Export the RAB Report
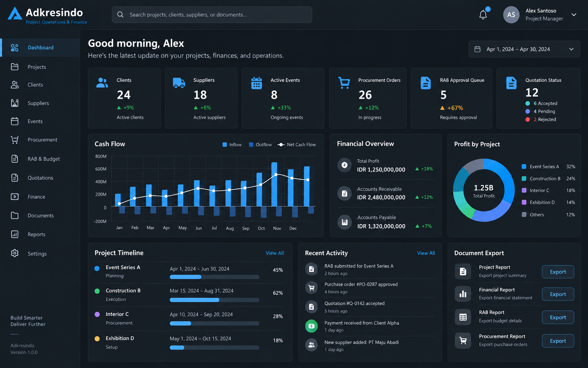Screen dimensions: 588x368 coord(558,318)
